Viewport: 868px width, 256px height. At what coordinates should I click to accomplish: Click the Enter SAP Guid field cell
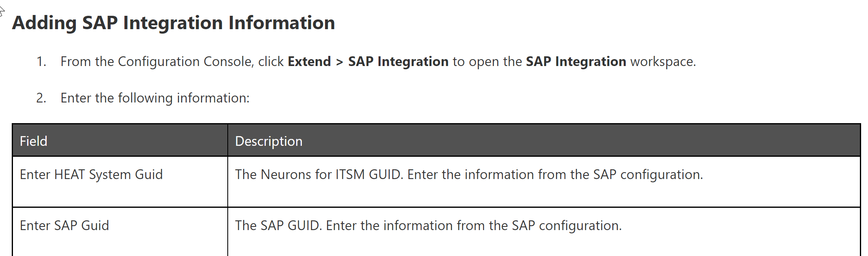pyautogui.click(x=64, y=226)
